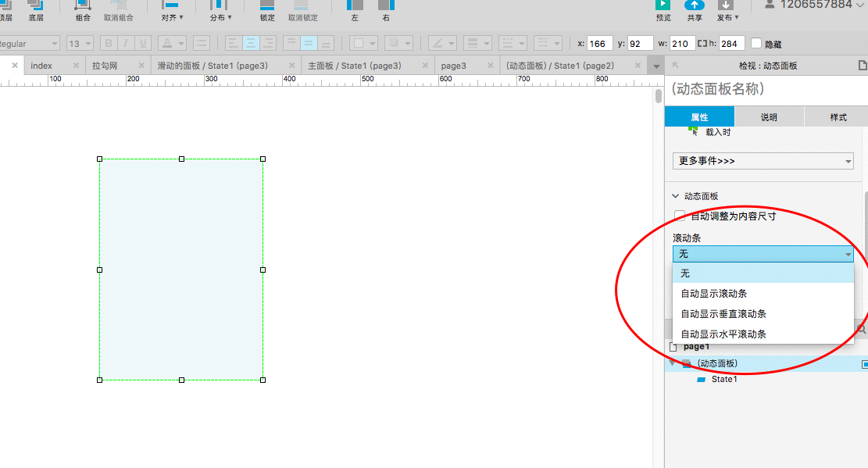Screen dimensions: 868x468
Task: Choose 自动显示垂直滚动条 option
Action: [x=763, y=314]
